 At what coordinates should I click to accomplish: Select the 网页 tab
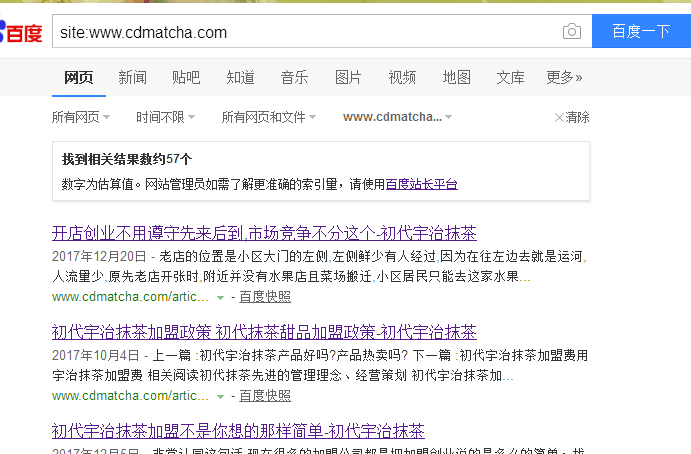[x=79, y=78]
